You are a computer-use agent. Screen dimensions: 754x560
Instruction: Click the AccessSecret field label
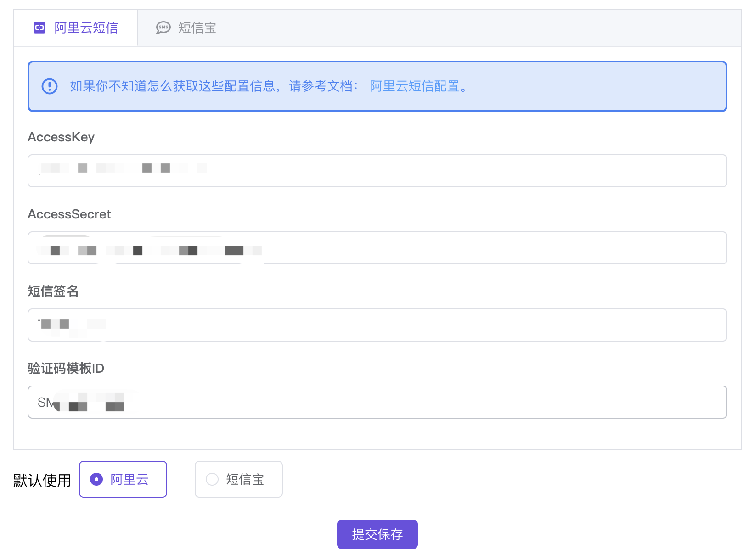click(69, 214)
